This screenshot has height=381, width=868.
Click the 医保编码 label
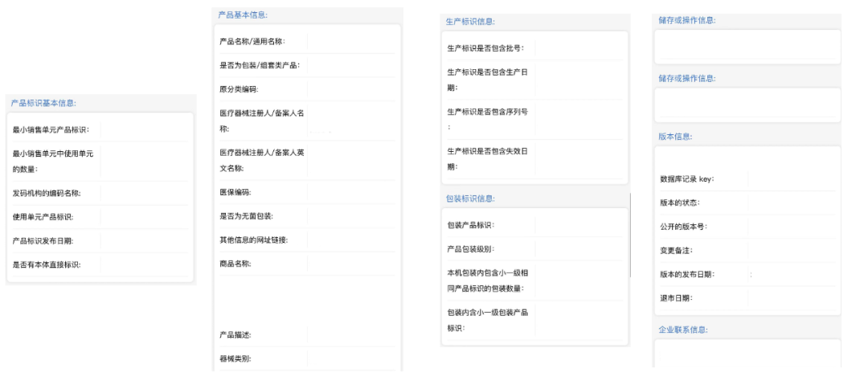[235, 192]
